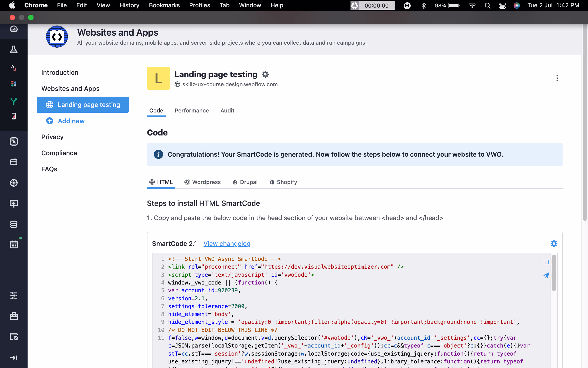
Task: Open Siri from the menu bar
Action: [x=517, y=5]
